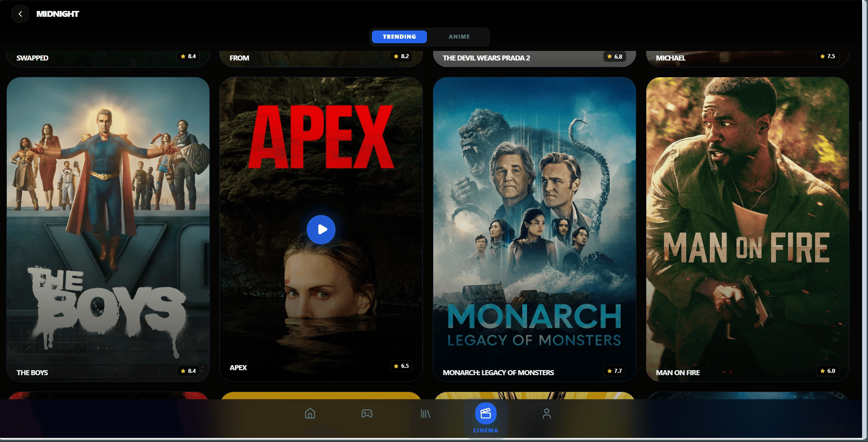Viewport: 868px width, 442px height.
Task: Click the 8.2 rating badge on From
Action: click(401, 56)
